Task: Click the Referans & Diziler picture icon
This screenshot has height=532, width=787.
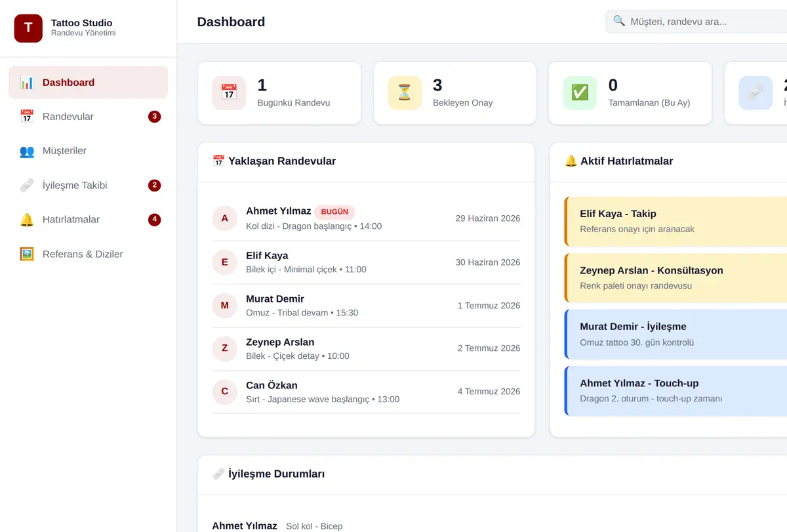Action: click(x=27, y=254)
